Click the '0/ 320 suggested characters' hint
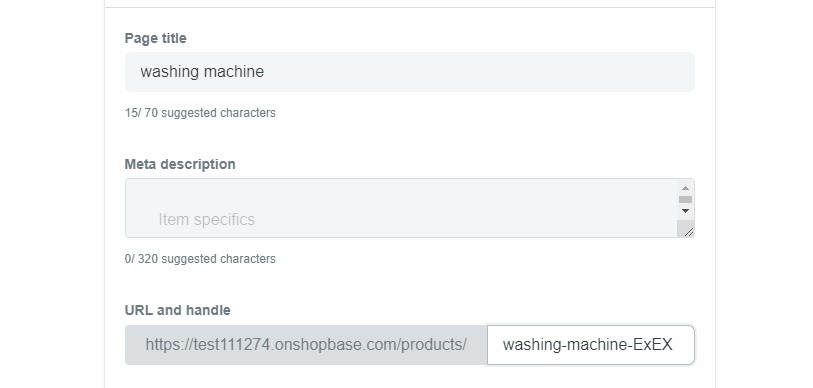This screenshot has height=388, width=813. coord(200,259)
